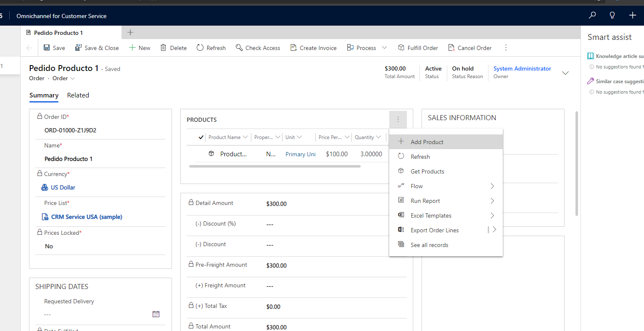Click the Requested Delivery date field

click(97, 314)
